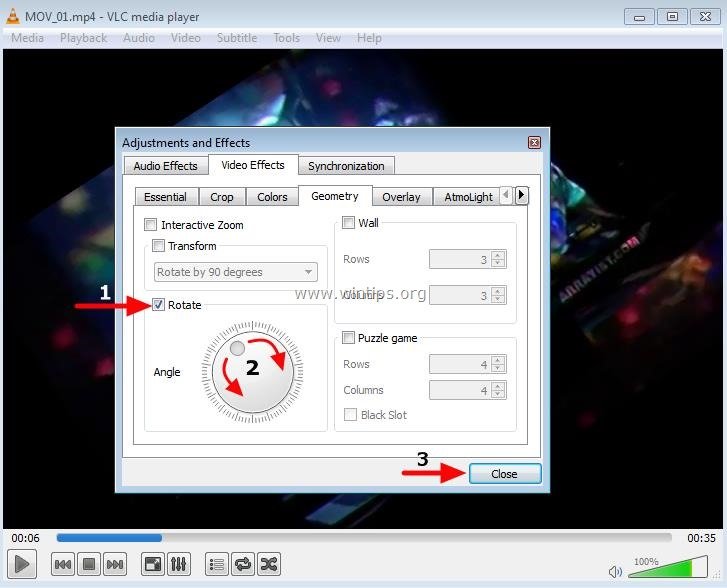
Task: Maximize the VLC window
Action: coord(672,17)
